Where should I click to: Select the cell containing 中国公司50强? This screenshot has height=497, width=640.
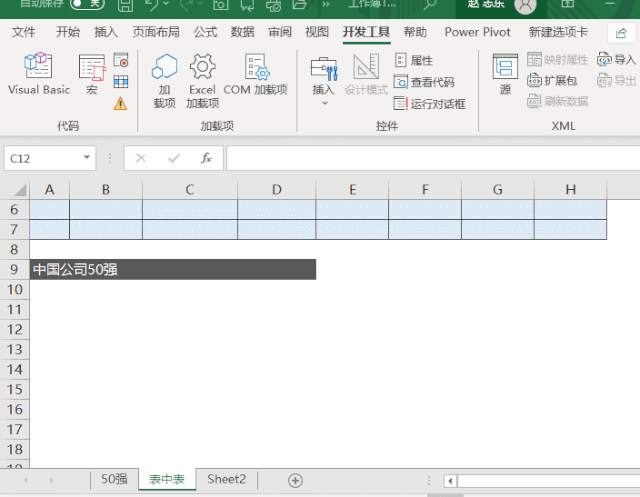pos(173,269)
